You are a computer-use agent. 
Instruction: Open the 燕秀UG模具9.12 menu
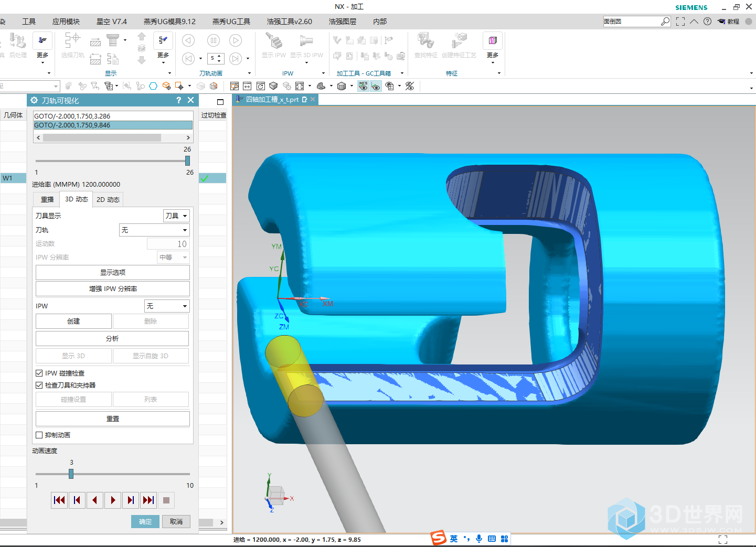click(x=169, y=22)
